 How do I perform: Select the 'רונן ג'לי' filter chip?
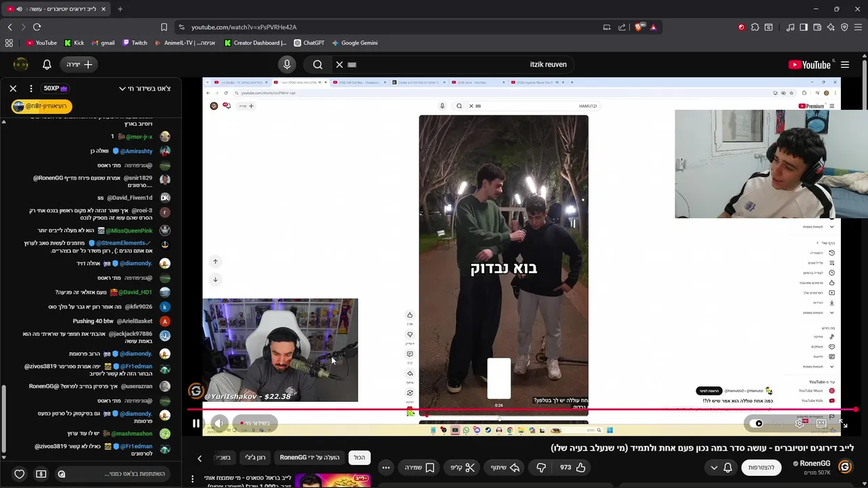[x=256, y=458]
